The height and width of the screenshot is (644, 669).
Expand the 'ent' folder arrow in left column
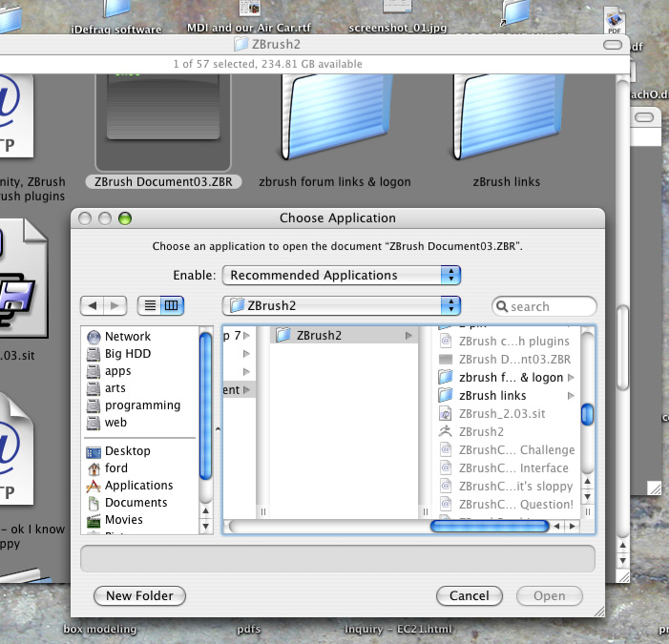pyautogui.click(x=246, y=390)
